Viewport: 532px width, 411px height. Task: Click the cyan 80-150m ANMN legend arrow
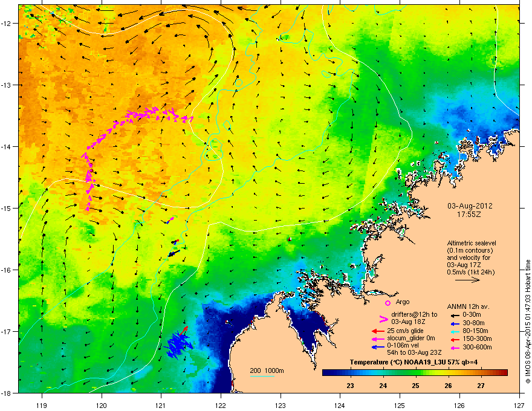(x=455, y=332)
